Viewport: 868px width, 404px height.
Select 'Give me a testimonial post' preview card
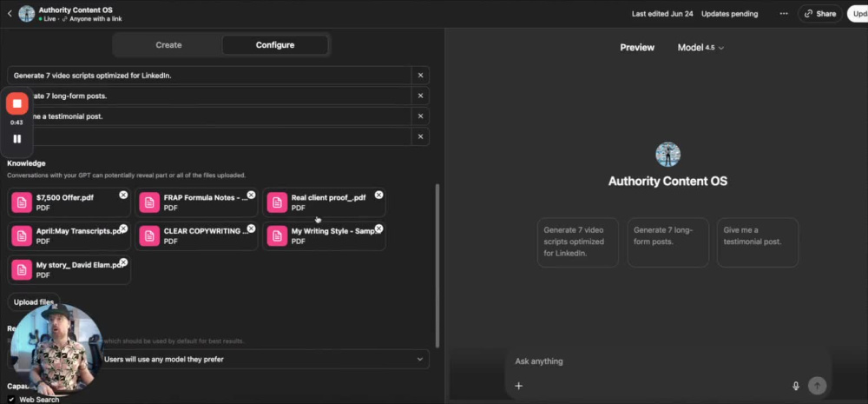tap(757, 242)
